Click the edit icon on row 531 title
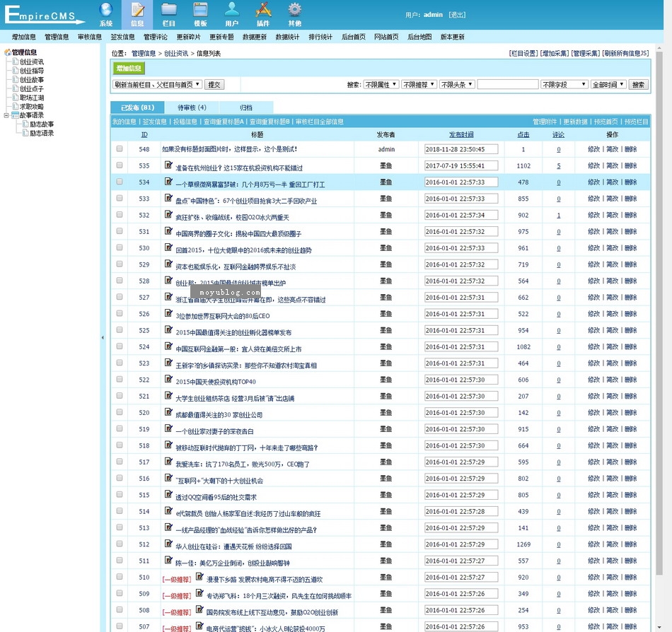Viewport: 672px width, 632px height. pos(168,230)
